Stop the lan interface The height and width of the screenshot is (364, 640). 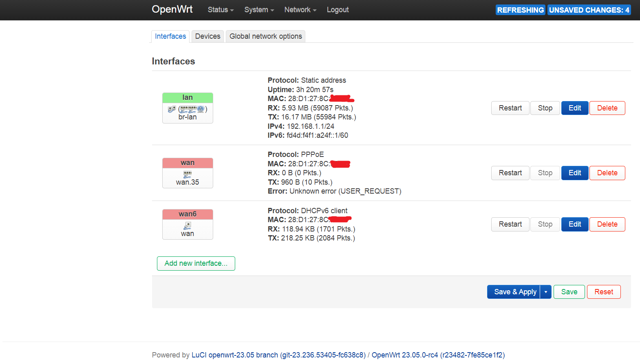[545, 108]
